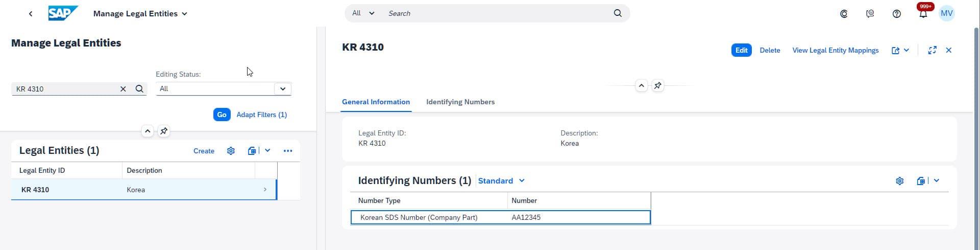Clear the KR 4310 search field

pyautogui.click(x=123, y=89)
